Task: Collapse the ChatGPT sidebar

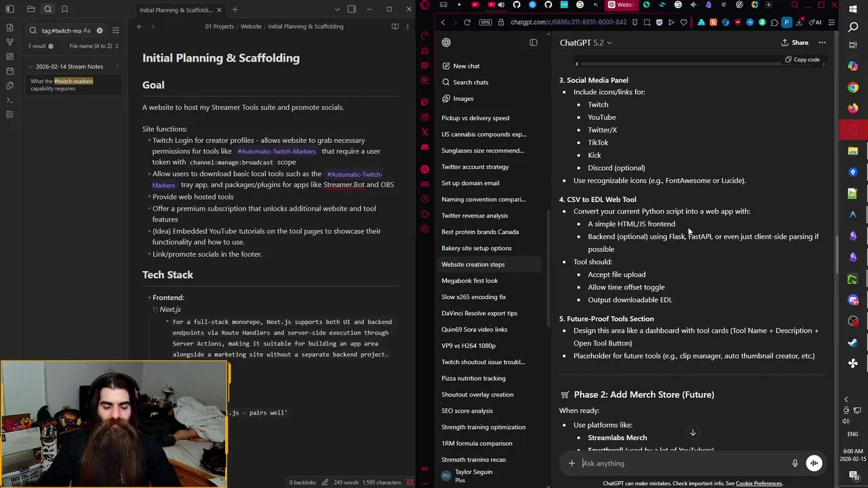Action: [x=533, y=43]
